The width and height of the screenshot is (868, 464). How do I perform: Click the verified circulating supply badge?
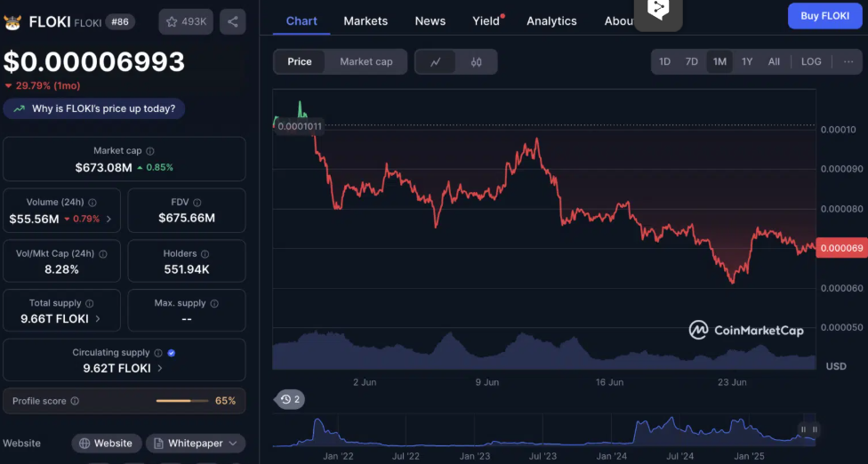point(172,353)
